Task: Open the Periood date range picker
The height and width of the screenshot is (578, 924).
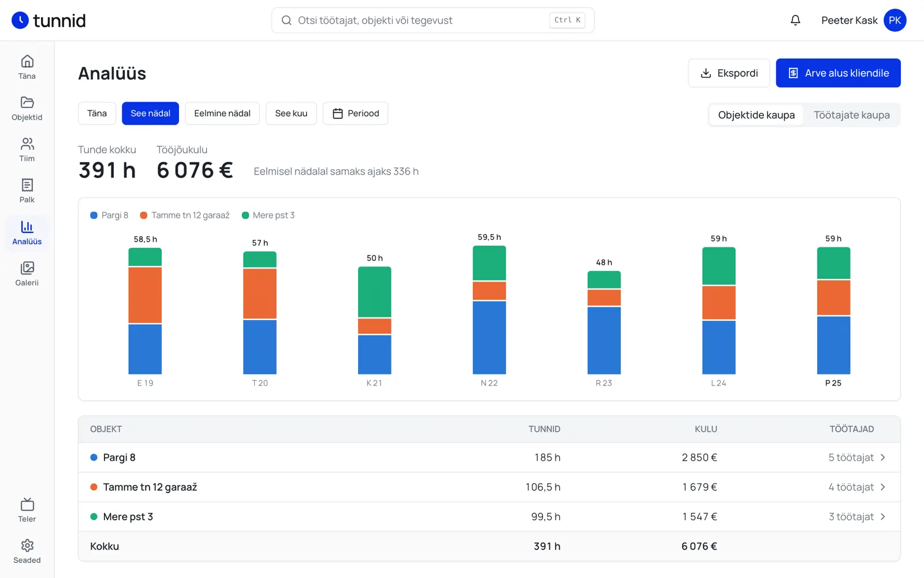Action: click(x=355, y=113)
